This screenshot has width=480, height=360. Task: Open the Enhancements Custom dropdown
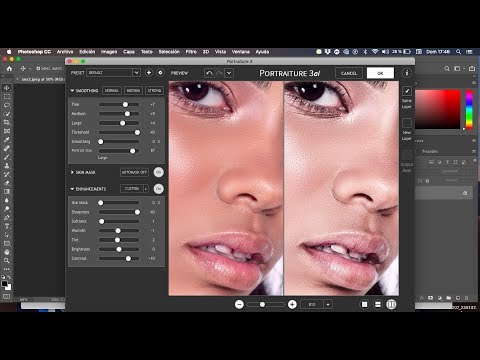tap(134, 189)
